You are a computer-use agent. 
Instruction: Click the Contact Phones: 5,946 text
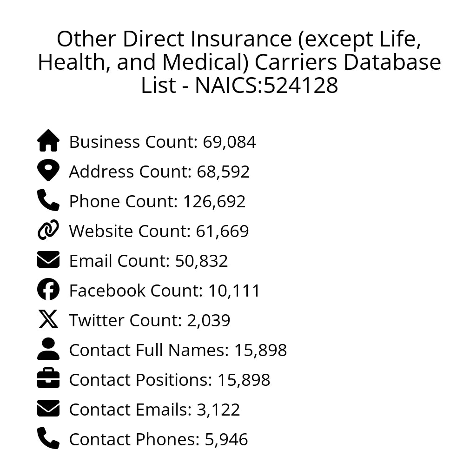(158, 439)
